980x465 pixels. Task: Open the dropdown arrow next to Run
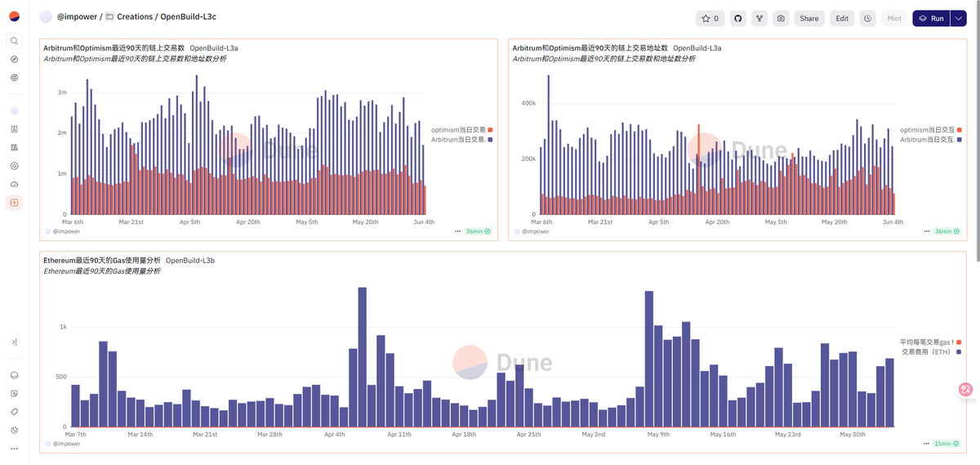pos(958,18)
